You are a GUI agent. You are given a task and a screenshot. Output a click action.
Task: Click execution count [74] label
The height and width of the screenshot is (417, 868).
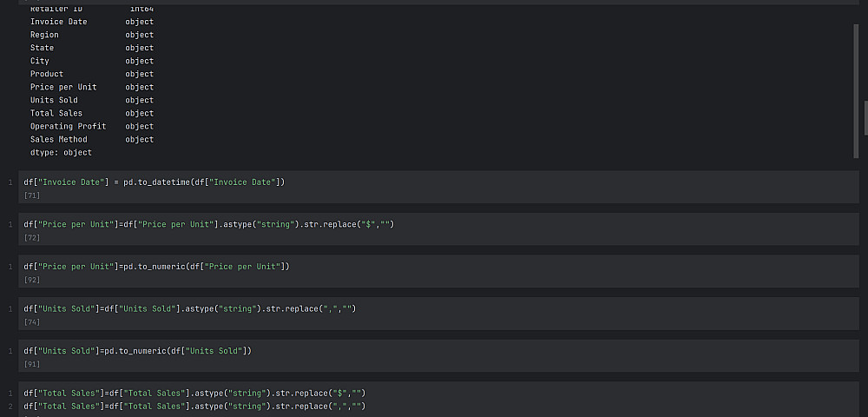pyautogui.click(x=32, y=321)
